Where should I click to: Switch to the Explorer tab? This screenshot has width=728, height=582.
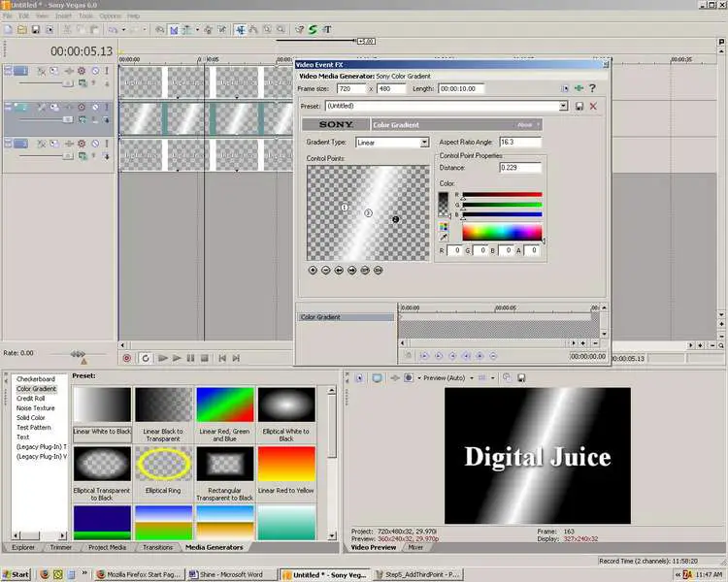point(23,548)
